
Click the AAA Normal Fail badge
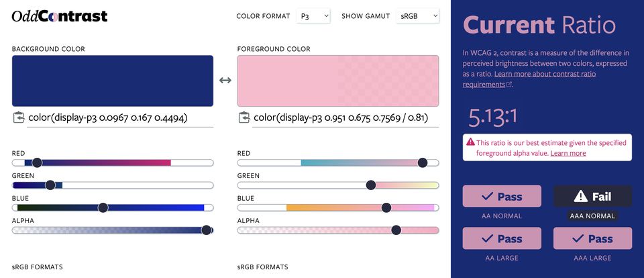592,197
